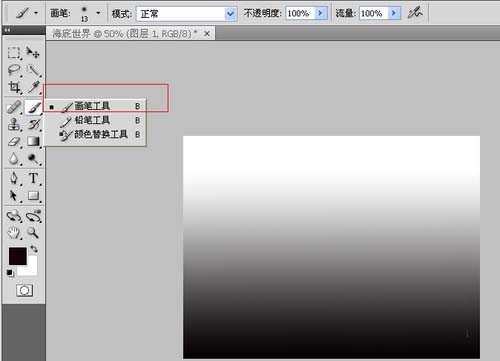Viewport: 500px width, 361px height.
Task: Select the Horizontal Type tool
Action: pyautogui.click(x=33, y=178)
